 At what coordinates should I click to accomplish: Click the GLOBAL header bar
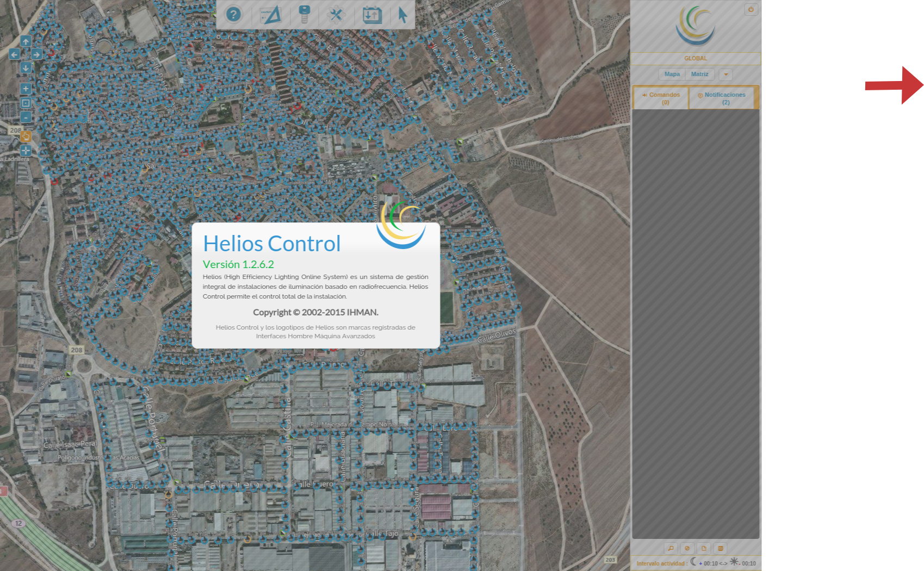pyautogui.click(x=696, y=58)
